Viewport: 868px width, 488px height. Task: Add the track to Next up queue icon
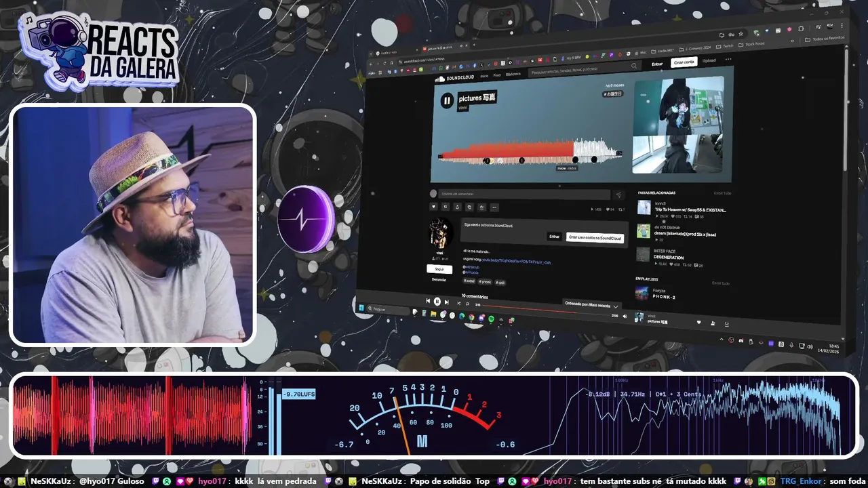[x=482, y=207]
